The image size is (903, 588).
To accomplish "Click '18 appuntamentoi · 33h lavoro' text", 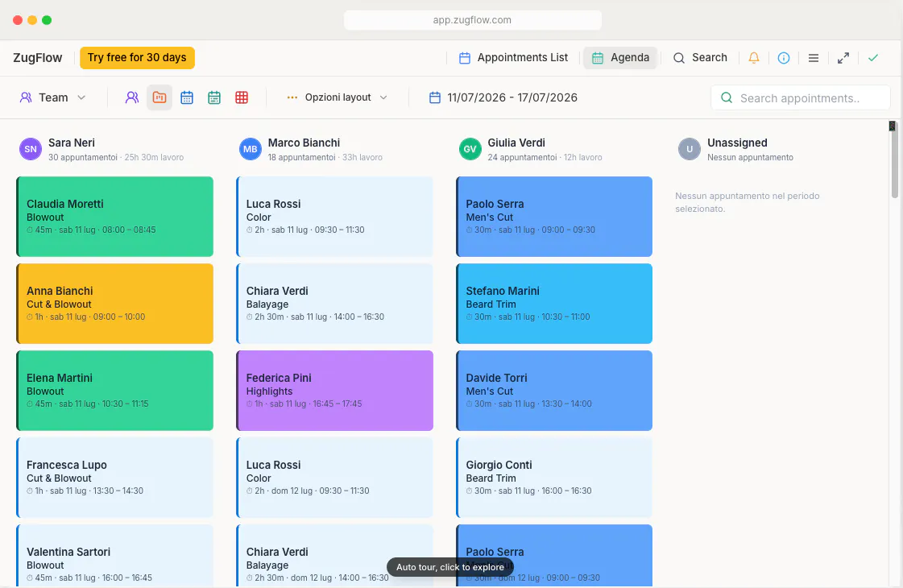I will pyautogui.click(x=325, y=157).
